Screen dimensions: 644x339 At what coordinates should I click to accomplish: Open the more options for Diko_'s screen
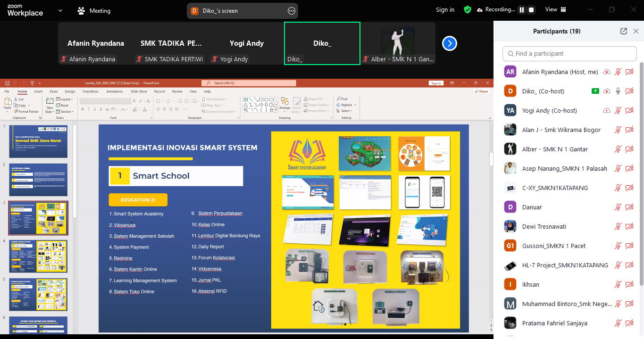pyautogui.click(x=292, y=11)
